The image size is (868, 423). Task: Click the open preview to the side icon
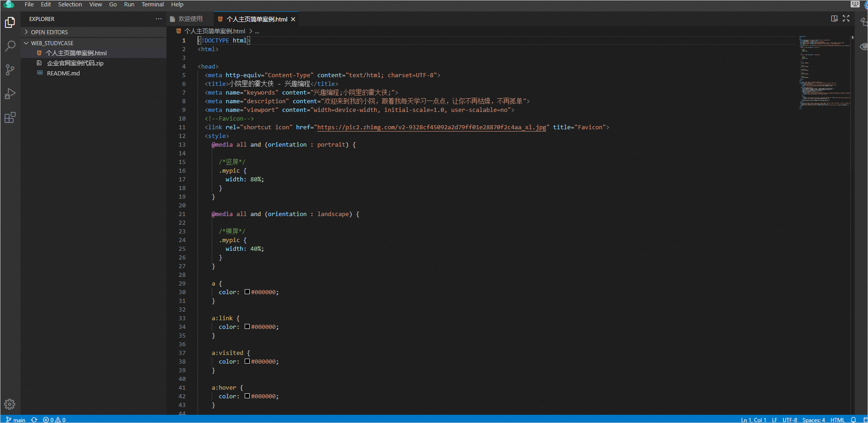tap(834, 18)
